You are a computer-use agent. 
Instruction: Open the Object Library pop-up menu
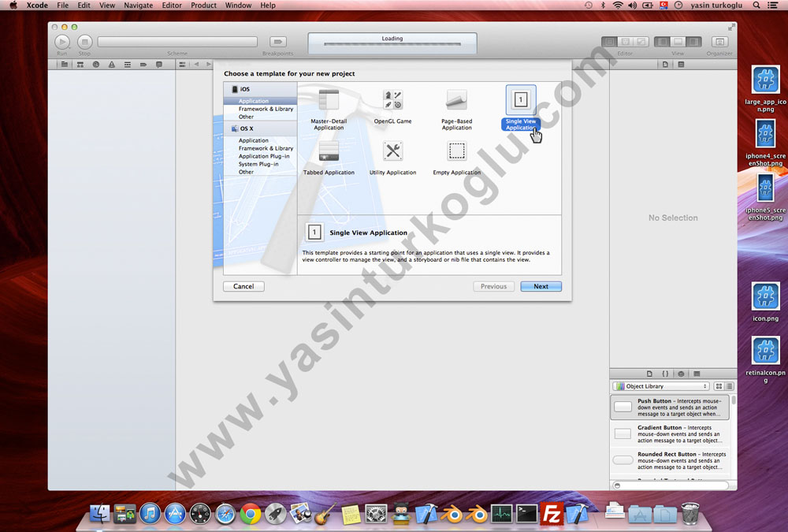(x=661, y=386)
